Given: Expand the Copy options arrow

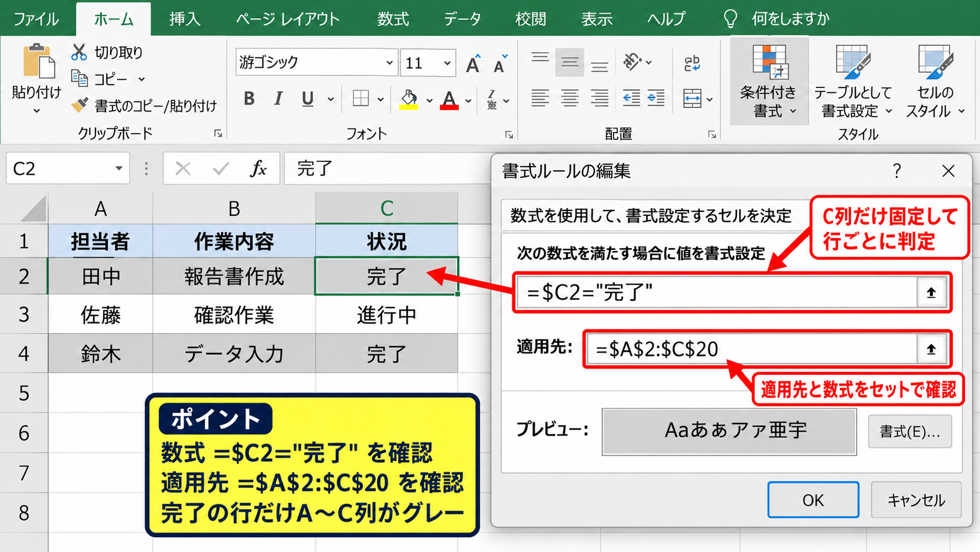Looking at the screenshot, I should tap(141, 79).
